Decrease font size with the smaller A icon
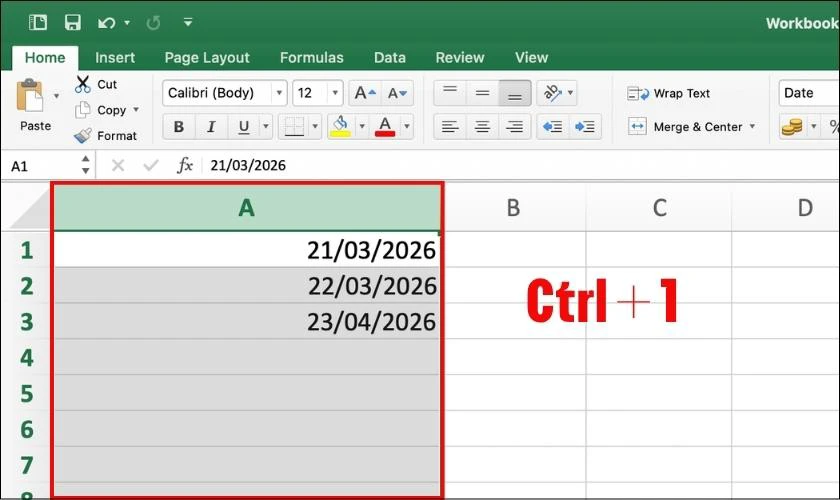Image resolution: width=840 pixels, height=500 pixels. (x=398, y=93)
